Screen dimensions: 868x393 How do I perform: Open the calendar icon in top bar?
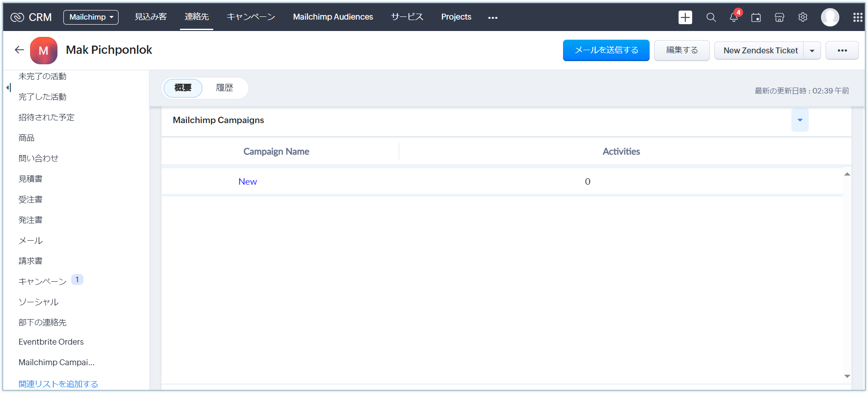(756, 17)
